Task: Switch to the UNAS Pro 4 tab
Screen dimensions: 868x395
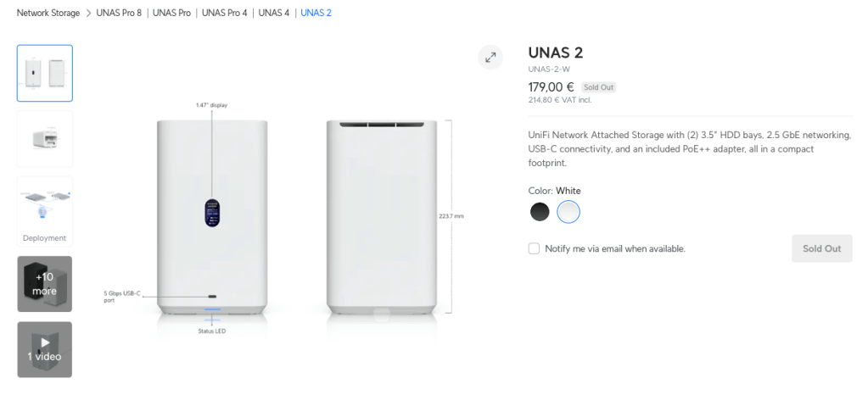Action: [x=224, y=13]
